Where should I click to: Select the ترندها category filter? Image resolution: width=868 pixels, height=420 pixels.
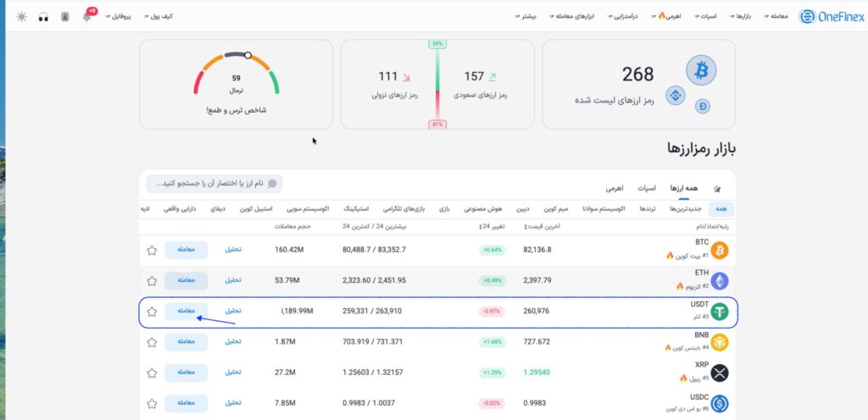(648, 209)
